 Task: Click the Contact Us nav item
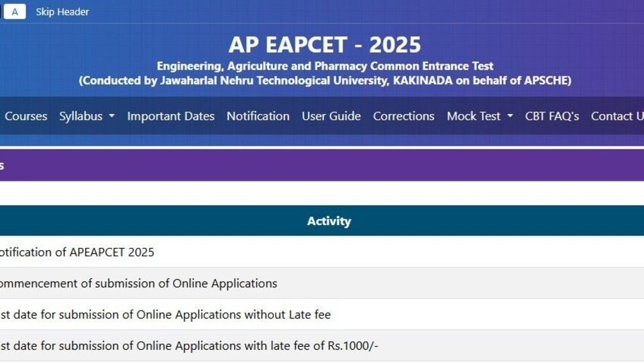(617, 116)
